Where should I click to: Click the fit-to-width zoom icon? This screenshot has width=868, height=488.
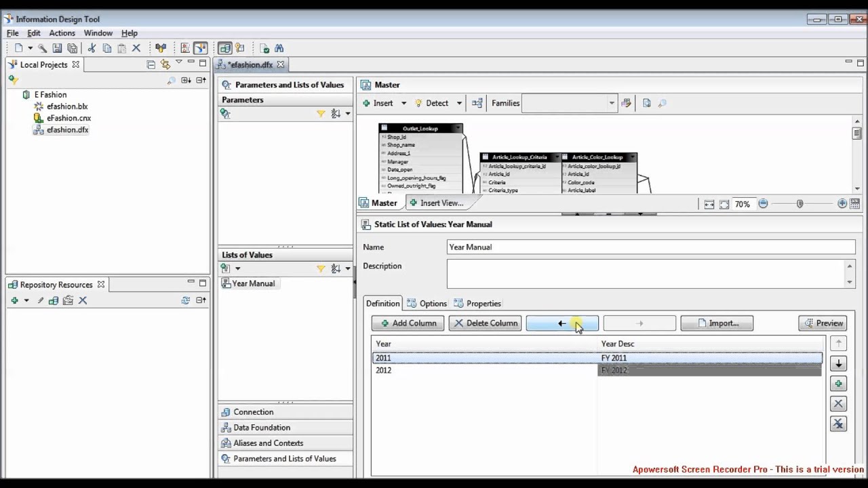tap(709, 204)
